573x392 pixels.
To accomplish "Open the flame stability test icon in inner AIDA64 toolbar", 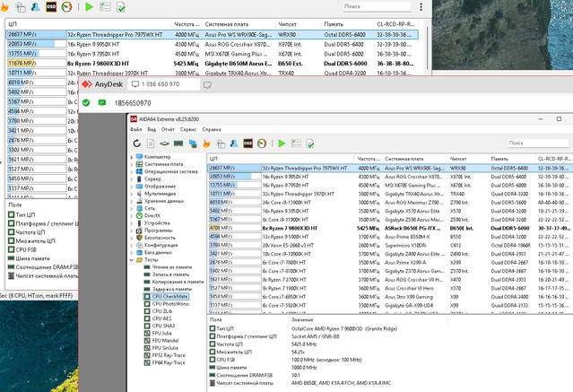I will [206, 144].
